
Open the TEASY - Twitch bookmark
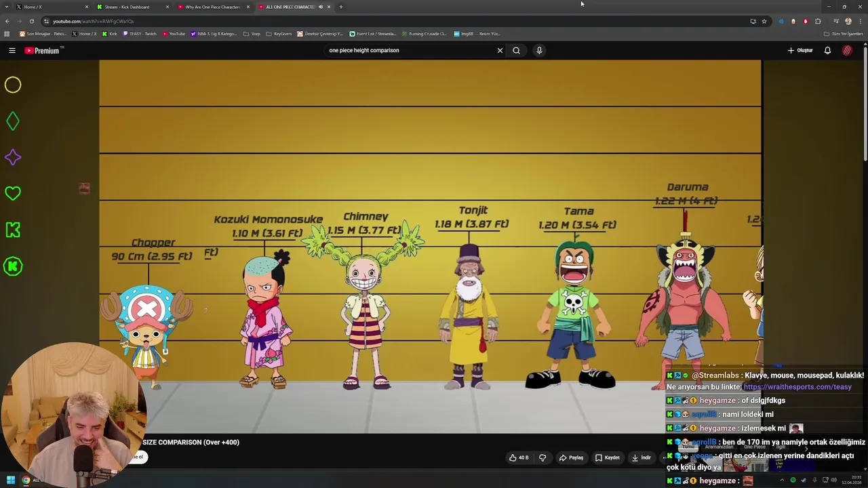(140, 33)
